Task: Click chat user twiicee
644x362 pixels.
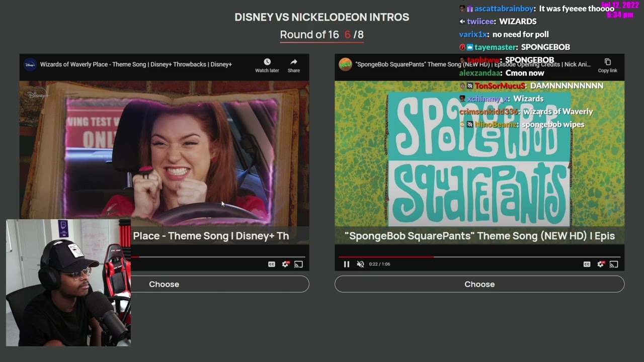Action: [x=481, y=22]
